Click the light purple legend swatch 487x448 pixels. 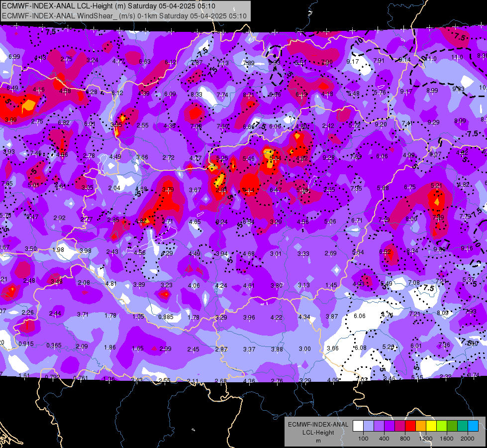click(379, 426)
